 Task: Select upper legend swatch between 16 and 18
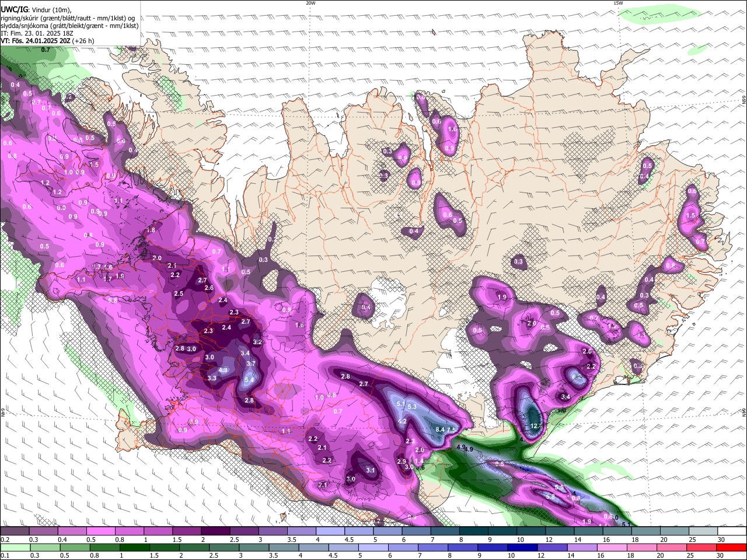(616, 531)
